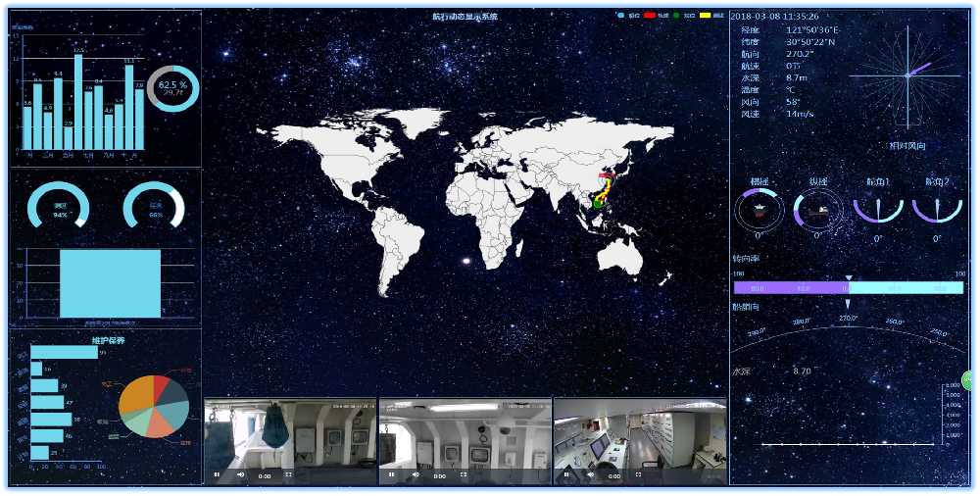Click the green legend marker above map
Image resolution: width=980 pixels, height=496 pixels.
coord(676,15)
